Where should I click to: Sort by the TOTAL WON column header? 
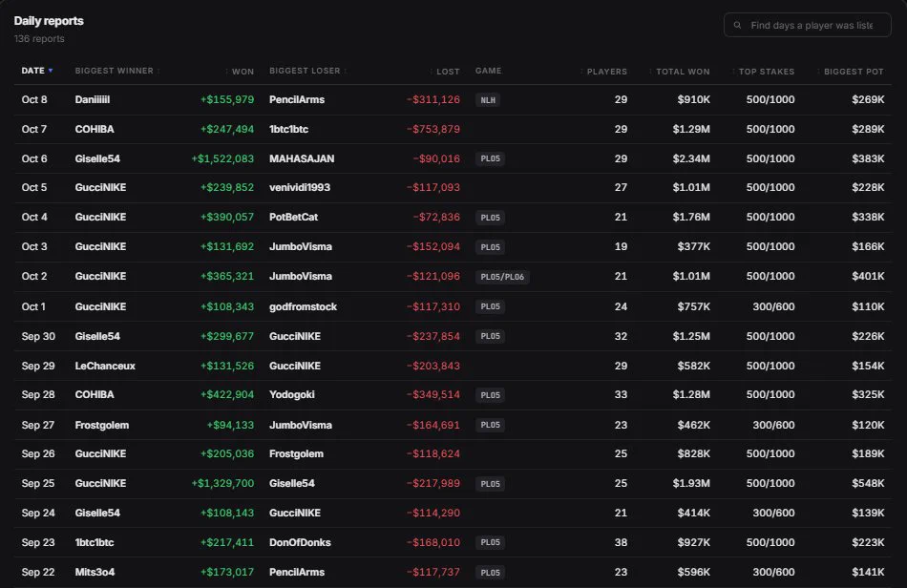pos(683,72)
